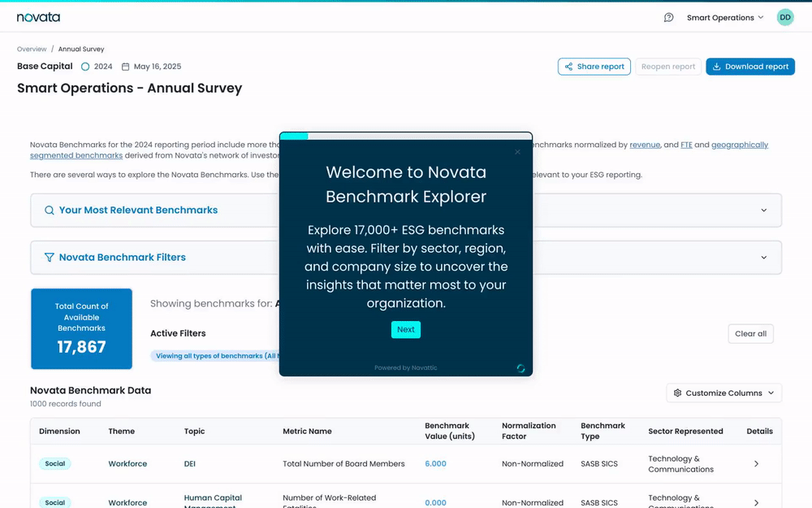This screenshot has height=508, width=812.
Task: Click the funnel icon in Benchmark Filters
Action: 50,257
